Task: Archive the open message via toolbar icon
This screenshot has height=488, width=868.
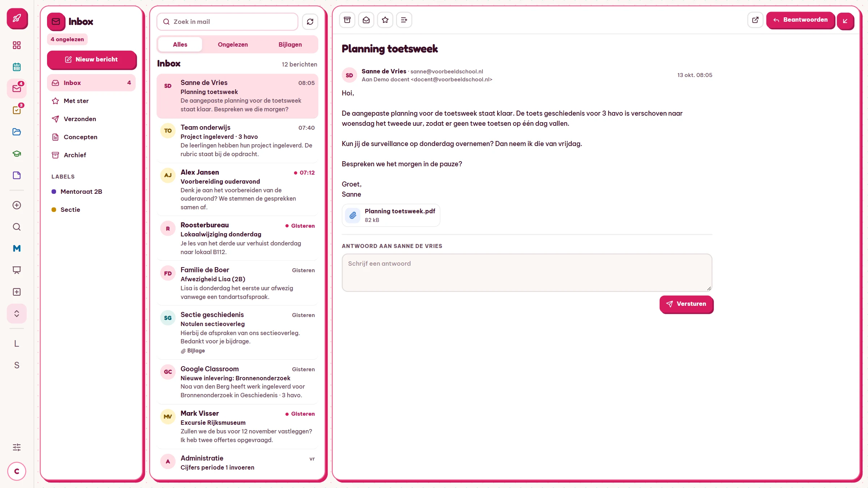Action: click(x=347, y=20)
